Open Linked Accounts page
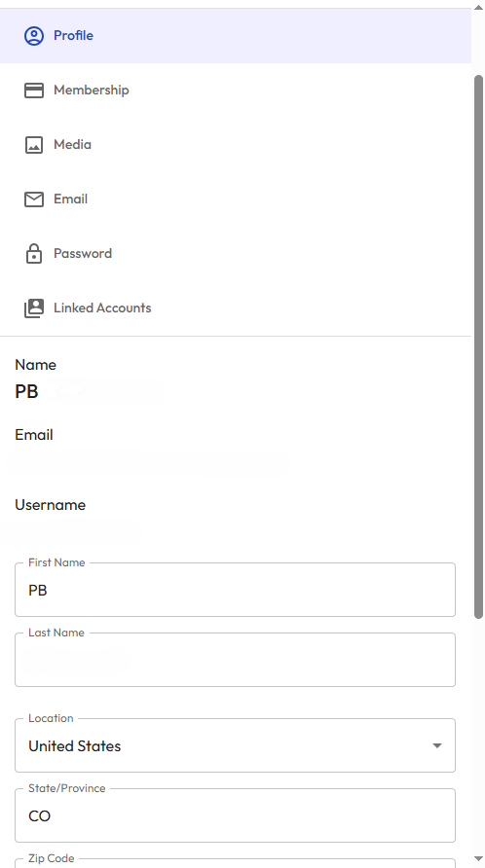 (x=236, y=308)
